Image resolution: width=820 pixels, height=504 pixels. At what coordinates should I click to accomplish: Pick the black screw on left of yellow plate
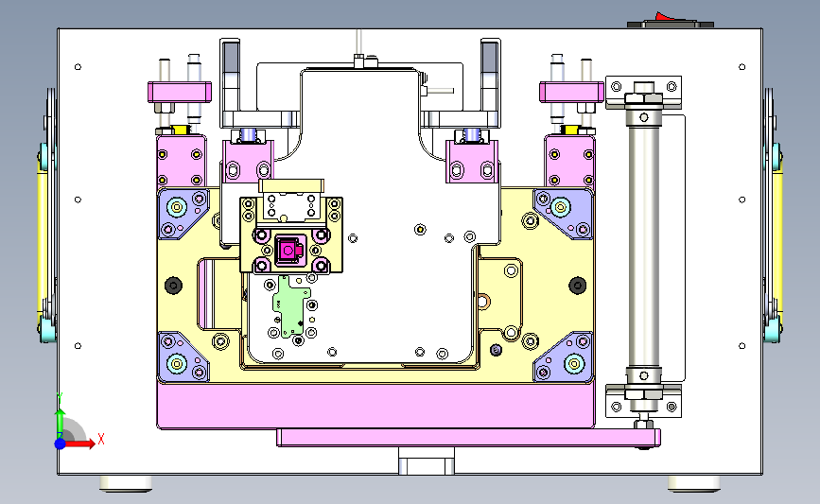click(x=173, y=286)
